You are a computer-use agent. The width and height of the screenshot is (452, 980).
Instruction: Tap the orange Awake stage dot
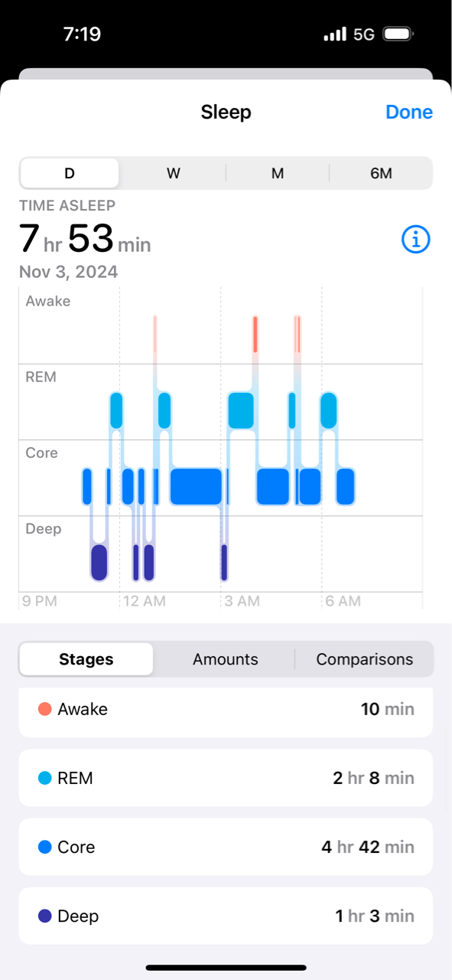44,709
